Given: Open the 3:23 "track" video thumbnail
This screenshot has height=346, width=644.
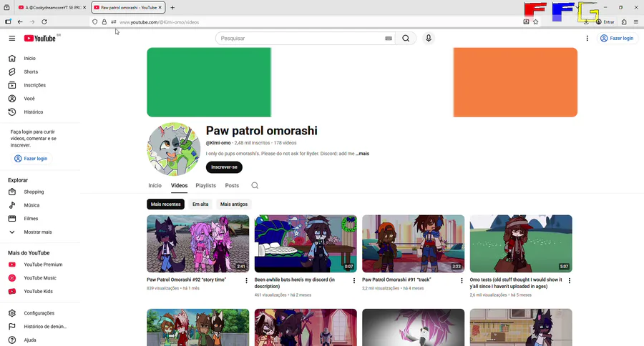Looking at the screenshot, I should pos(413,243).
